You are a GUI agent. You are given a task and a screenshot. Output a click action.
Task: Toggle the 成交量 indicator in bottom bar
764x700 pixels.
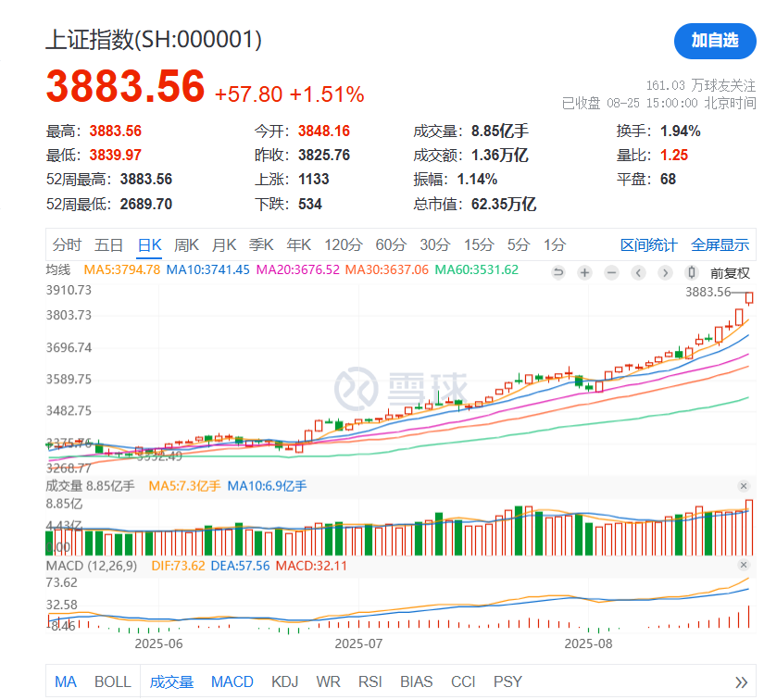tap(171, 681)
